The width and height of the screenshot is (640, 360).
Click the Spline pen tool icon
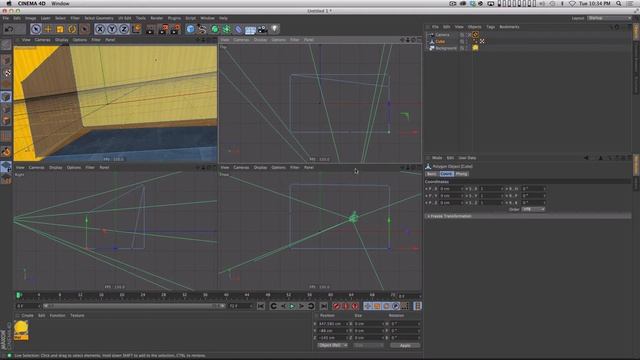click(x=202, y=29)
